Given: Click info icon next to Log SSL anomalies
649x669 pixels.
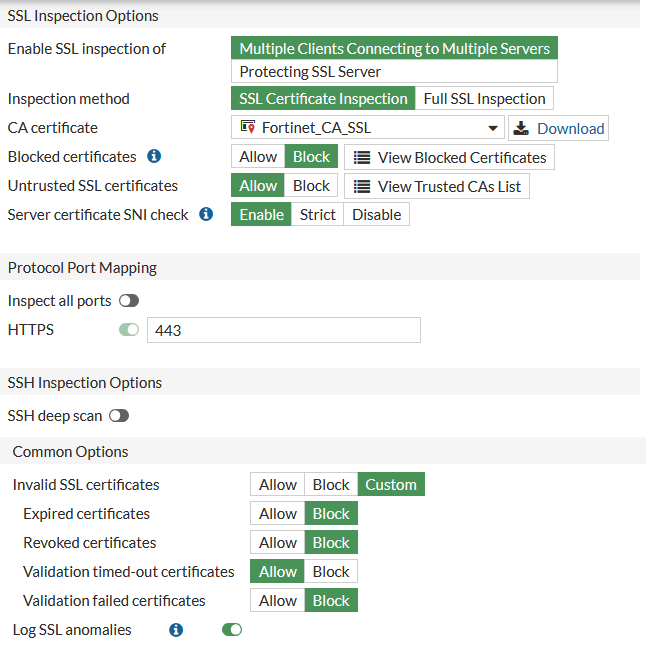Looking at the screenshot, I should tap(176, 630).
